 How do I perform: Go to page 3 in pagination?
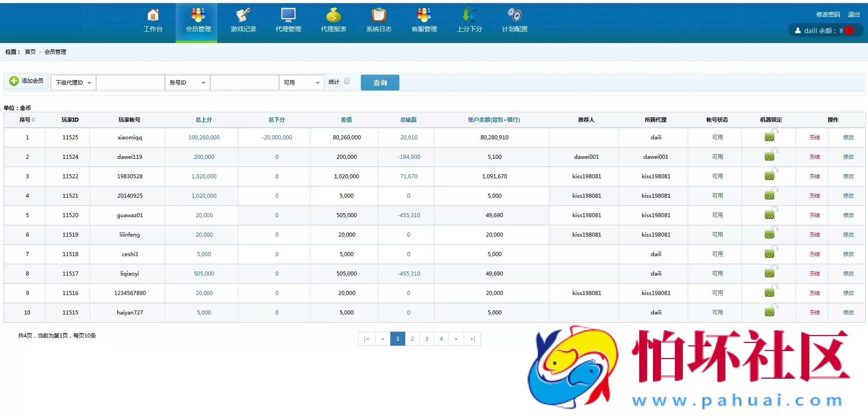coord(427,339)
